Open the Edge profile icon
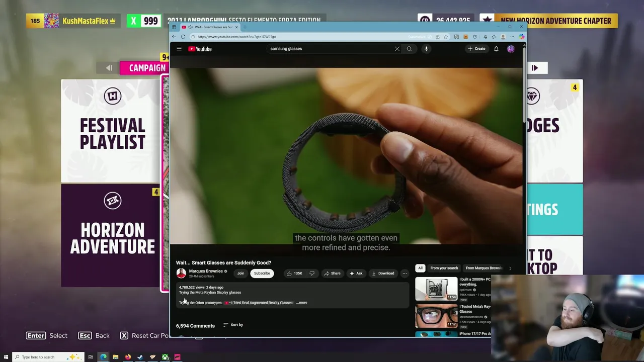The height and width of the screenshot is (362, 644). pos(503,37)
